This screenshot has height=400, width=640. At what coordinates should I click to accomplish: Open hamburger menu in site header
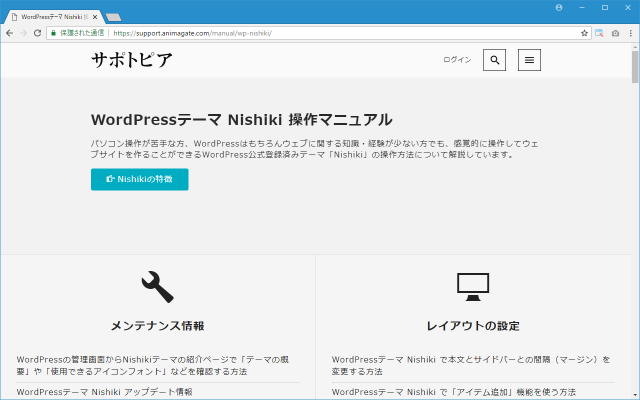tap(529, 60)
